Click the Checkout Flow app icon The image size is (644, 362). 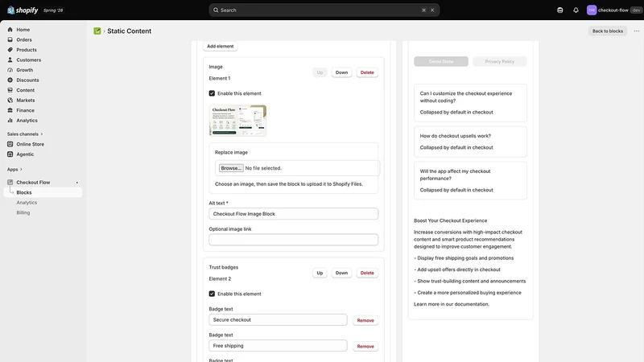coord(10,183)
